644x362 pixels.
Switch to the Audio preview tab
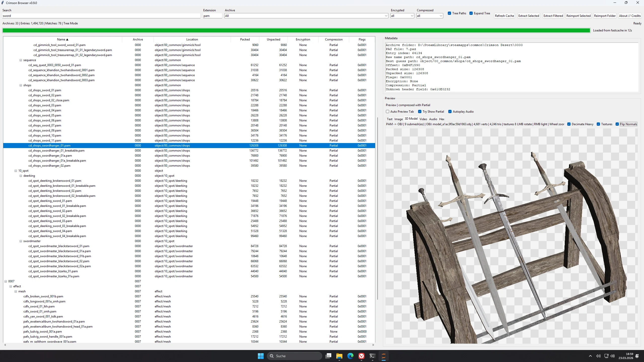click(433, 119)
